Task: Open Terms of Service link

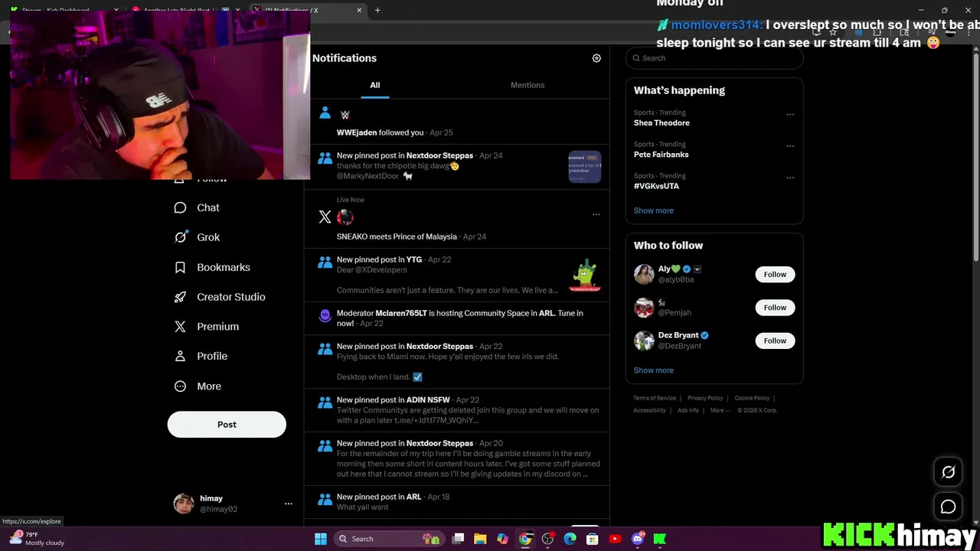Action: 655,398
